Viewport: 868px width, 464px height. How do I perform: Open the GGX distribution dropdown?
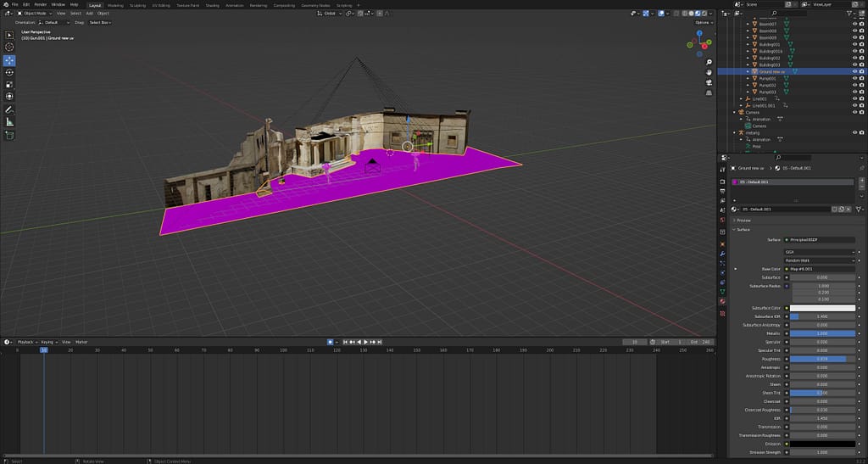coord(819,252)
